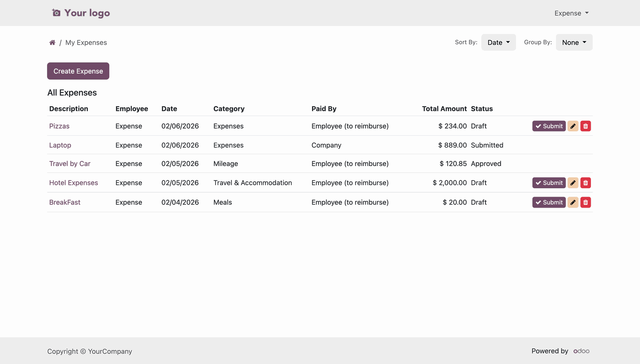Click the Powered by footer text
Screen dimensions: 640x364
pos(550,351)
